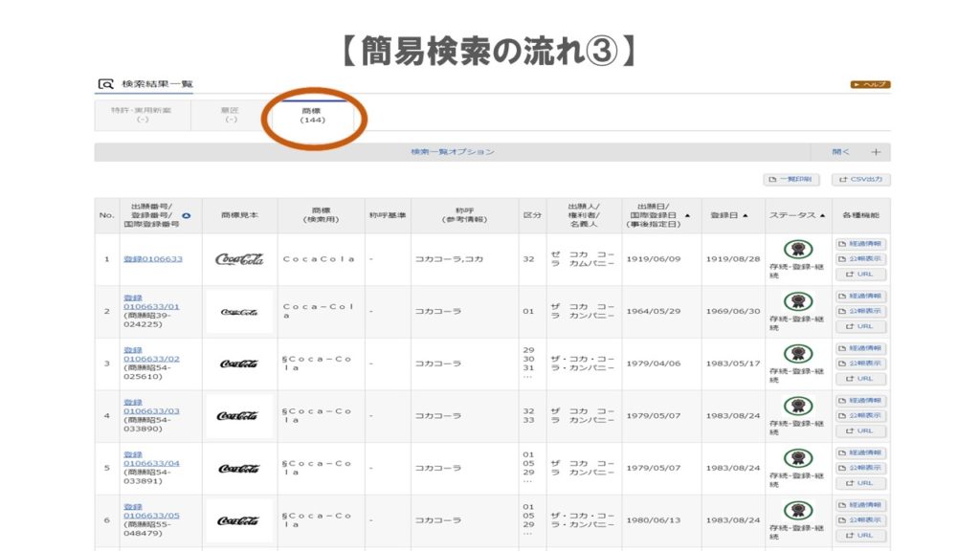Select the 意匠 tab
Image resolution: width=980 pixels, height=551 pixels.
[230, 115]
